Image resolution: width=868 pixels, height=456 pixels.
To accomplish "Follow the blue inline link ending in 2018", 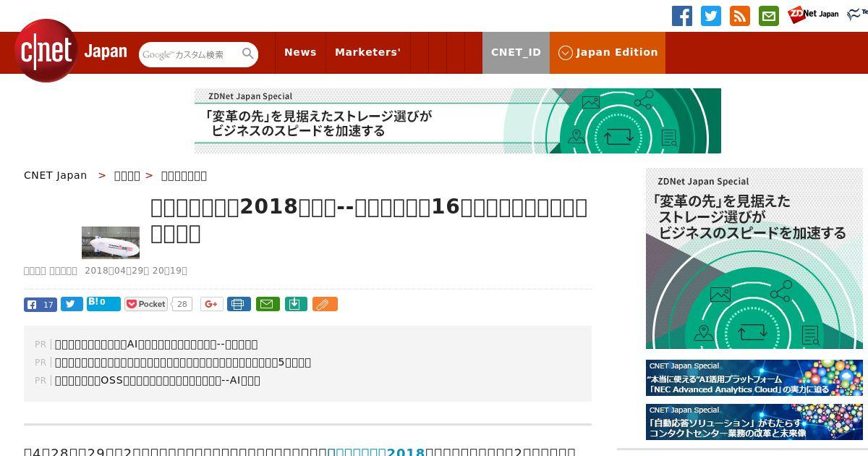I will point(377,452).
